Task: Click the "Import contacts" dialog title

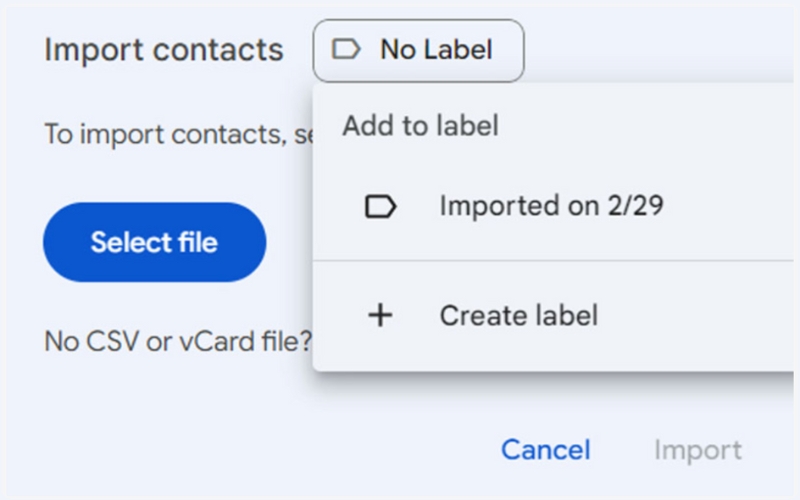Action: [163, 50]
